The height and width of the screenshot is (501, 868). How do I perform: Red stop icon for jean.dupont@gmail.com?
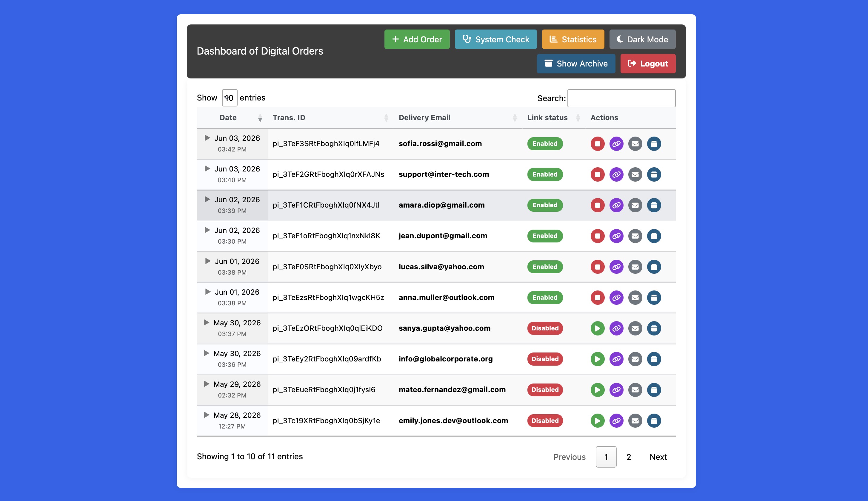(x=597, y=236)
